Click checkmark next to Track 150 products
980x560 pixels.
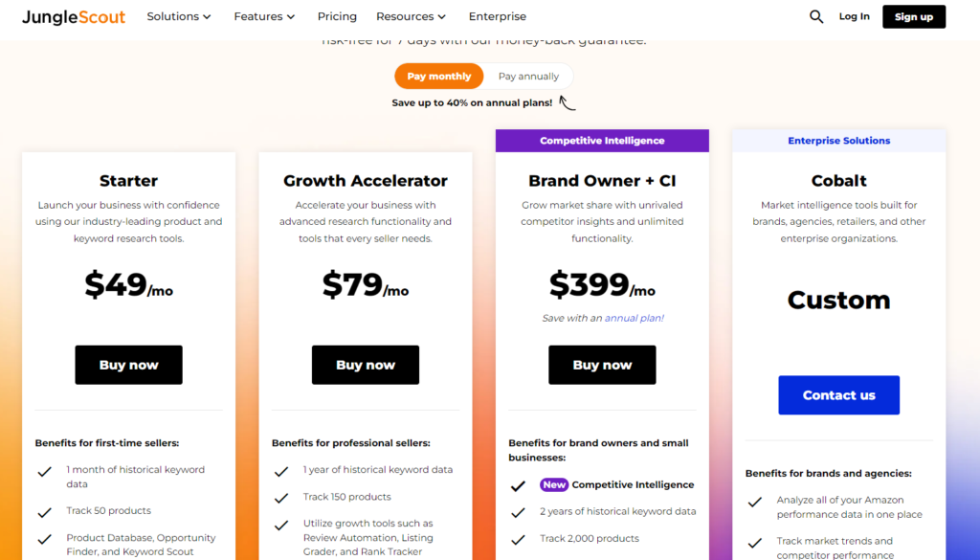(x=281, y=498)
